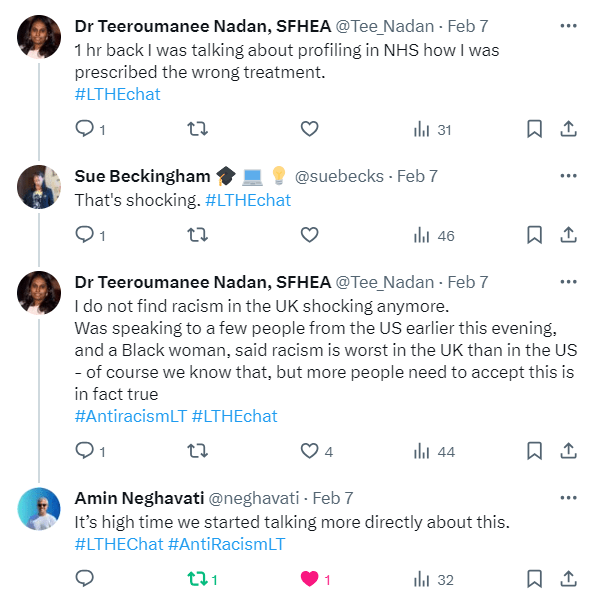Open the #AntiracismLT hashtag link
This screenshot has width=600, height=611.
coord(130,416)
